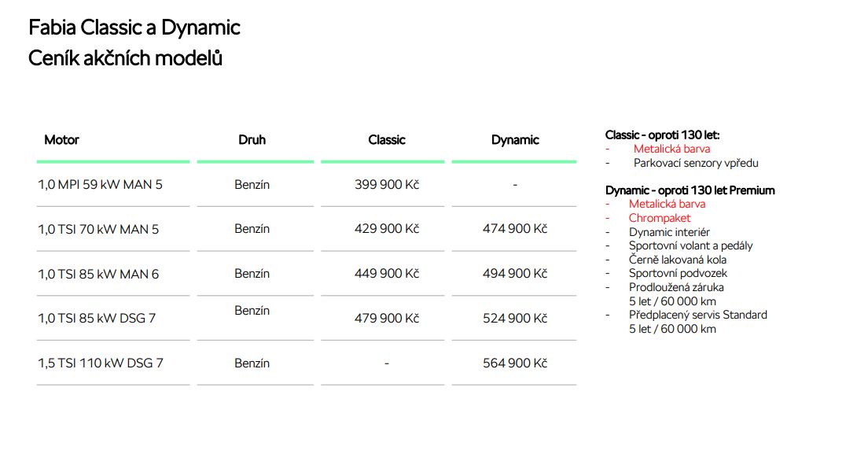Click the 449 900 Kč price cell
The height and width of the screenshot is (450, 868).
click(x=386, y=274)
